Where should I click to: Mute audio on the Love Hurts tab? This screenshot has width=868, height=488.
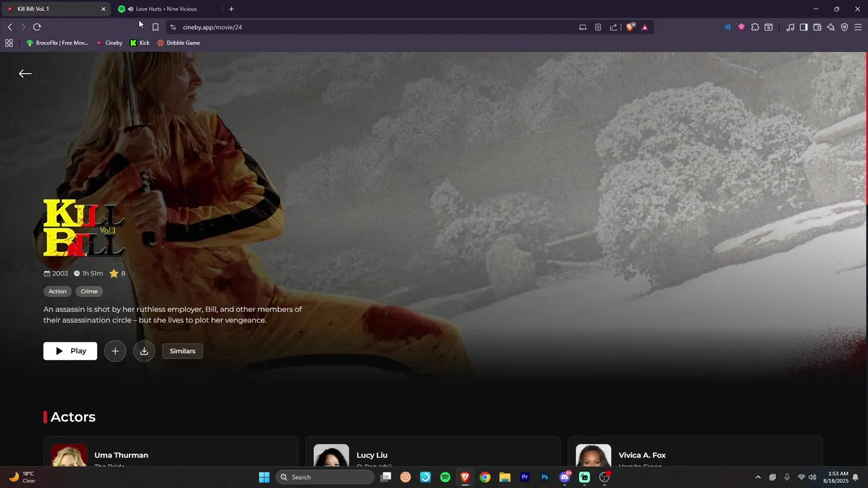[130, 9]
